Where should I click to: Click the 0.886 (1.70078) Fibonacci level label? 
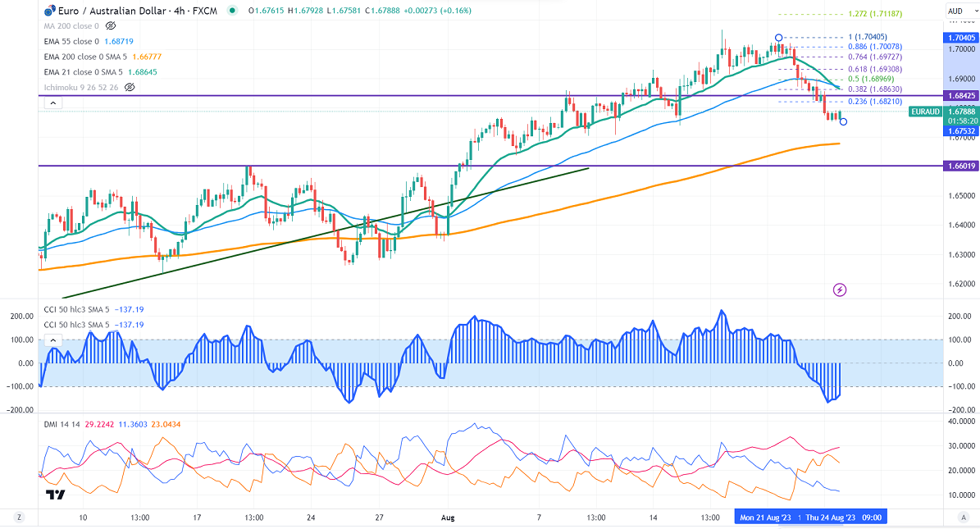[875, 47]
